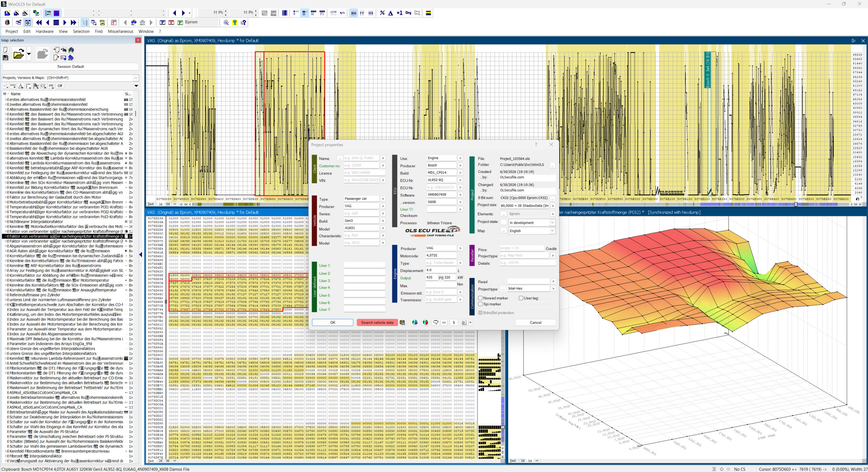Click the Customer no input field

click(x=361, y=165)
